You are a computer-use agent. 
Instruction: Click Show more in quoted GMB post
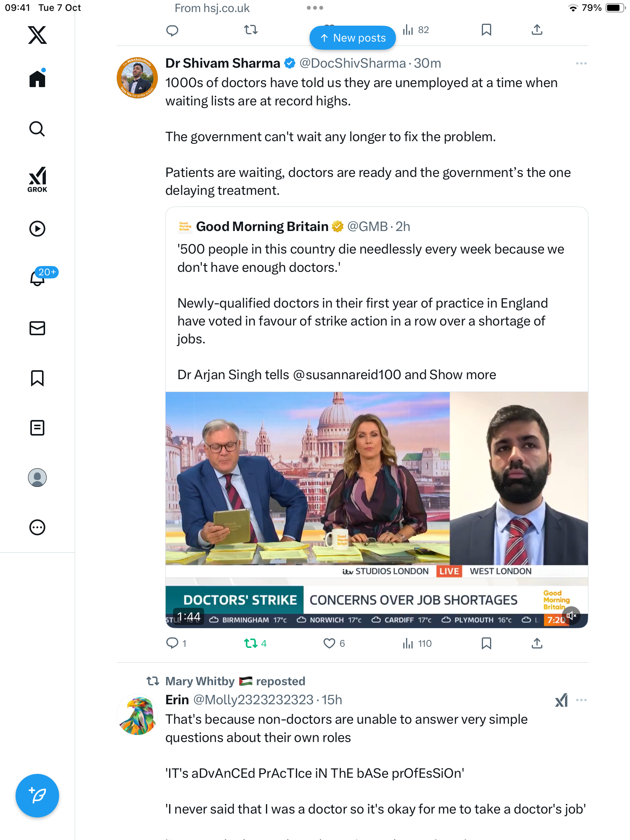pos(463,374)
